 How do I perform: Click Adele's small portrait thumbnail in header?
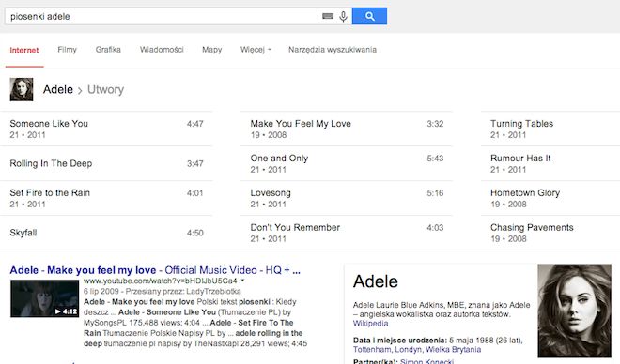(x=22, y=90)
